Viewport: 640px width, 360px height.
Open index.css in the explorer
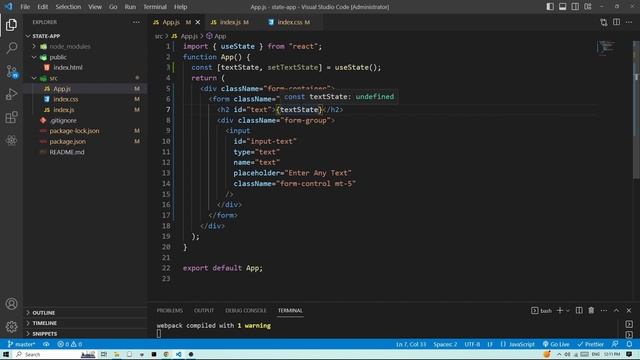(66, 99)
